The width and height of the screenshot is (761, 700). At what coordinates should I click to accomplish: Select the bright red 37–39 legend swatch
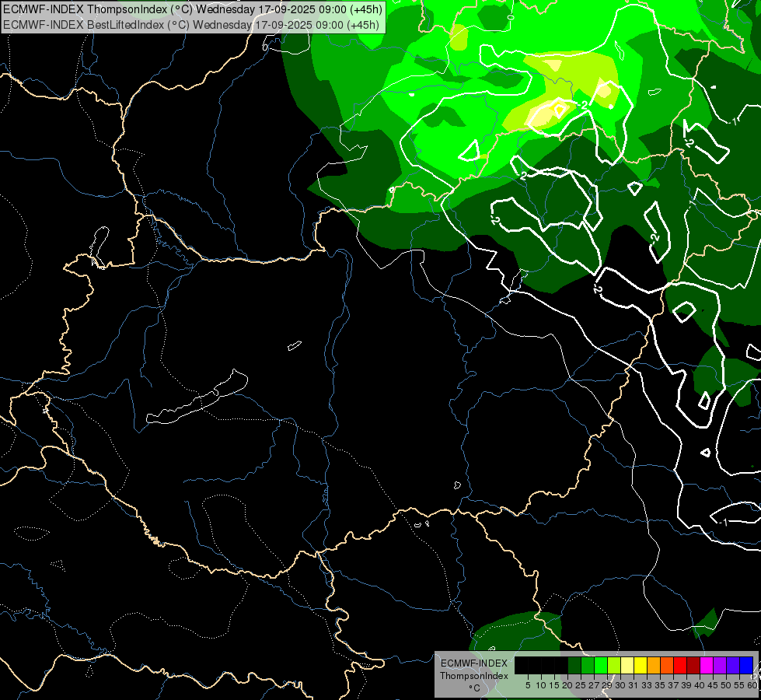[x=680, y=665]
